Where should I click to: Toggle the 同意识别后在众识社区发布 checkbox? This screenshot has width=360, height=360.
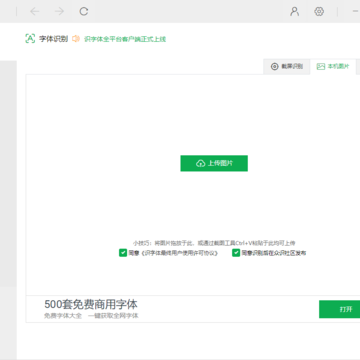(236, 253)
